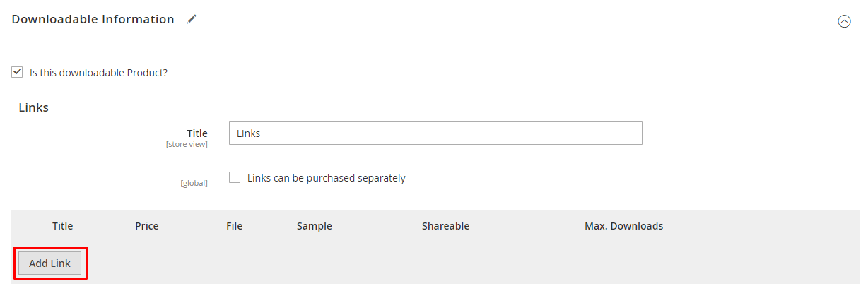Click the Title column header in links grid
868x291 pixels.
point(63,226)
